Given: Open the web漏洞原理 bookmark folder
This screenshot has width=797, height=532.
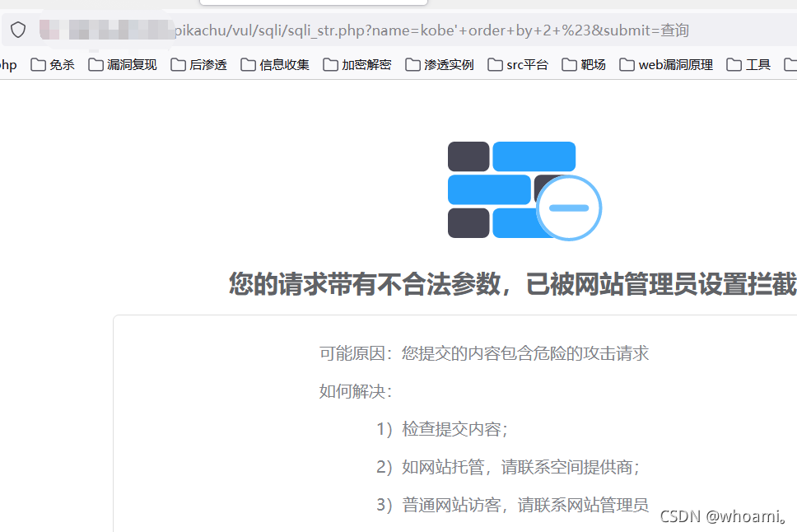Looking at the screenshot, I should tap(666, 64).
